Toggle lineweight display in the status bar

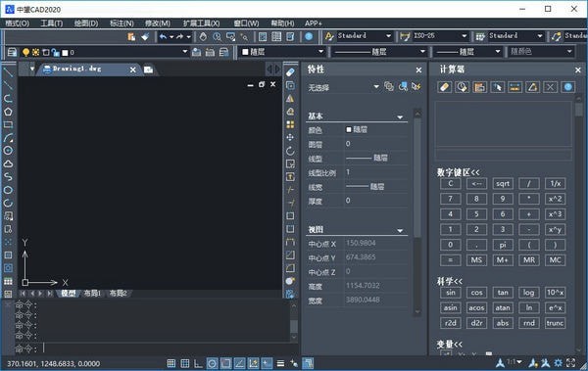pyautogui.click(x=280, y=363)
